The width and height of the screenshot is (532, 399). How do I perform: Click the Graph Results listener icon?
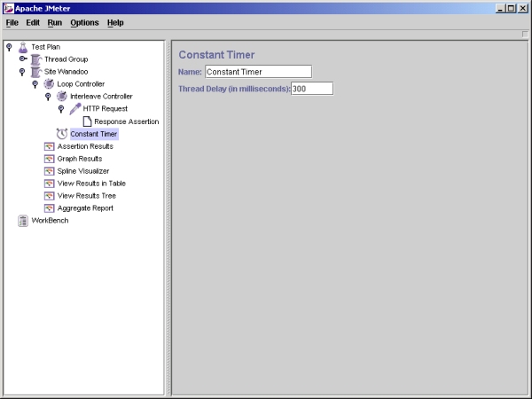click(x=50, y=159)
